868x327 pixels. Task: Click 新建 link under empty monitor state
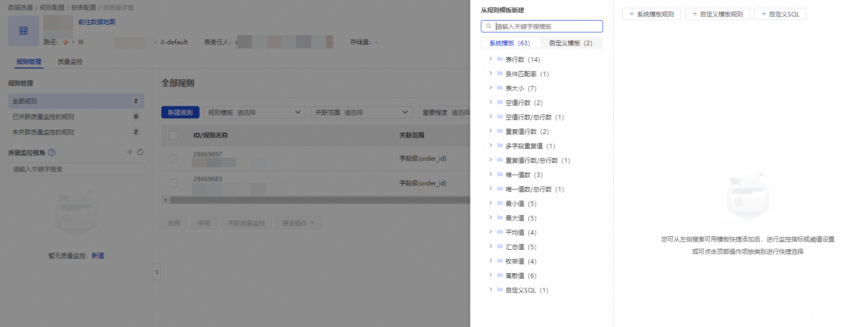pyautogui.click(x=98, y=255)
